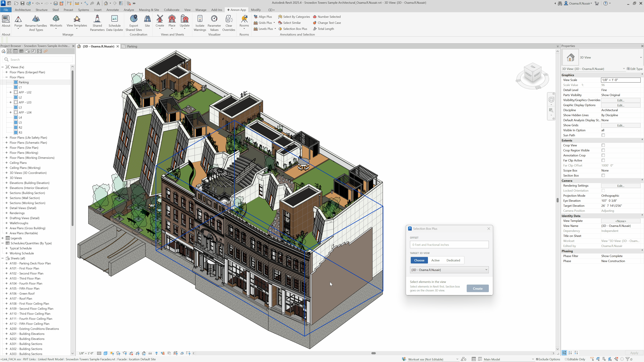Open the Number Selected tool
Screen dimensions: 644x362
(327, 17)
